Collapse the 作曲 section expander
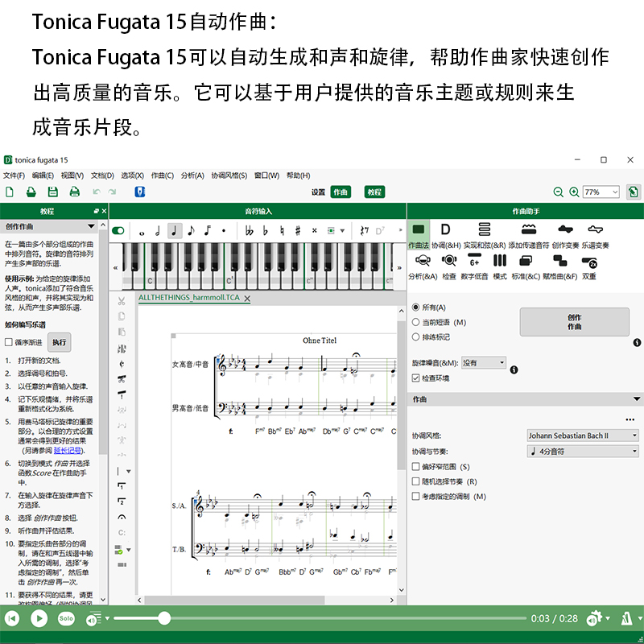This screenshot has height=644, width=644. [x=637, y=398]
